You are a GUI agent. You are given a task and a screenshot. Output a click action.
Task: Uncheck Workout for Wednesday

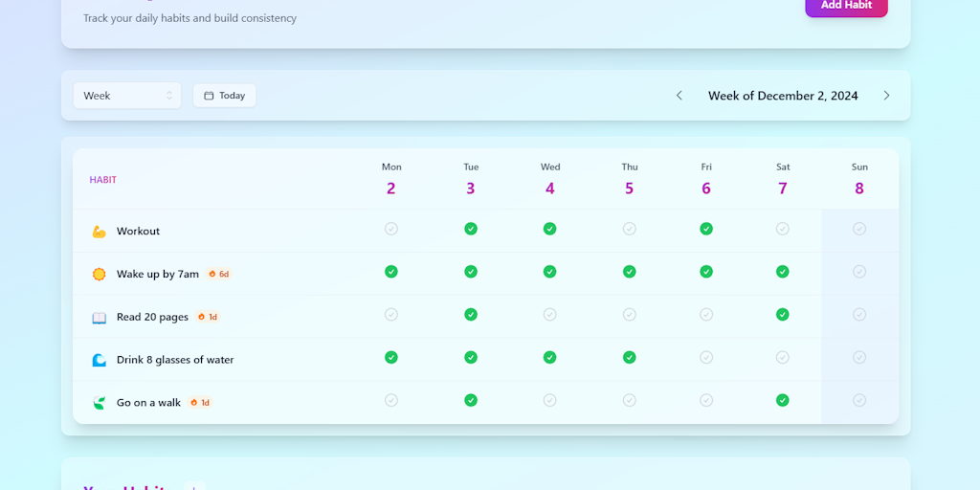[550, 229]
